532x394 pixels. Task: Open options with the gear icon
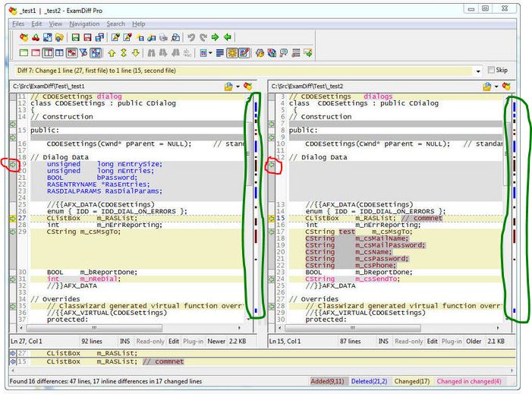[260, 53]
